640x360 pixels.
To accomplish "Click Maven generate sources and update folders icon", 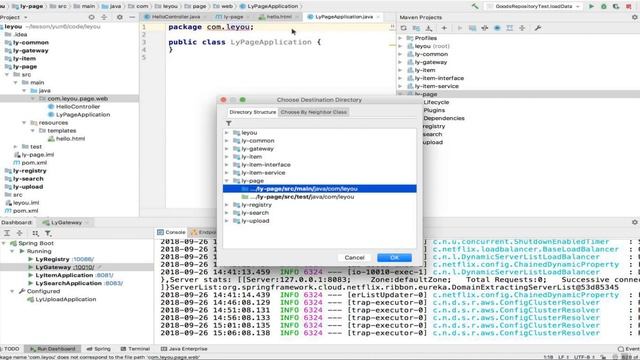I will (x=416, y=28).
